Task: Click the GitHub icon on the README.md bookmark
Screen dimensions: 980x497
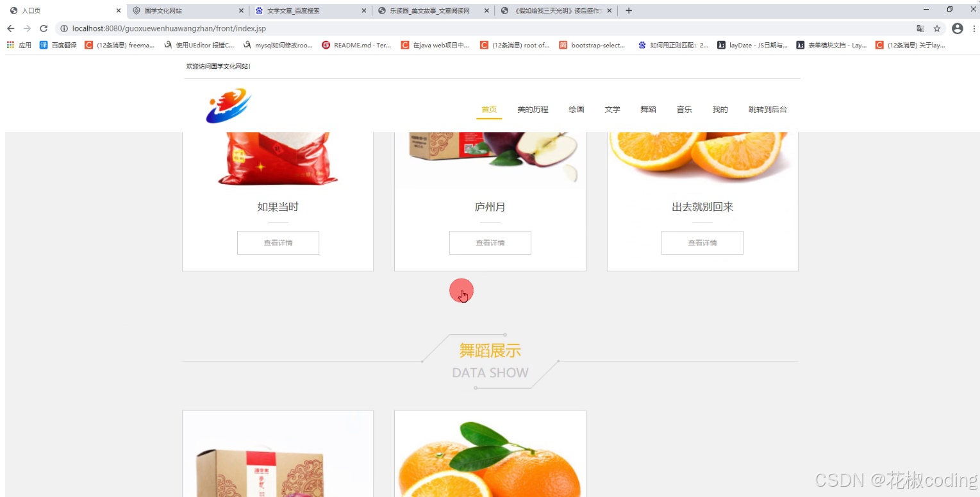Action: click(x=326, y=45)
